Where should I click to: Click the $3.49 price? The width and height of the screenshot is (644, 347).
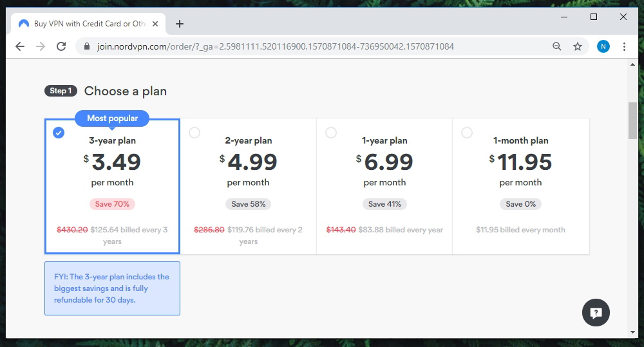pyautogui.click(x=112, y=162)
